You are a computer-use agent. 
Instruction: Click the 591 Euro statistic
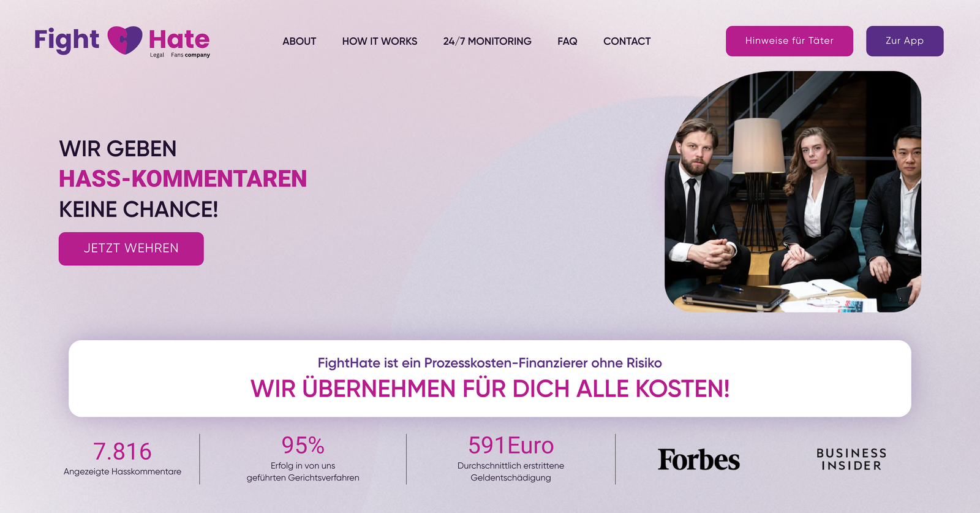(511, 458)
